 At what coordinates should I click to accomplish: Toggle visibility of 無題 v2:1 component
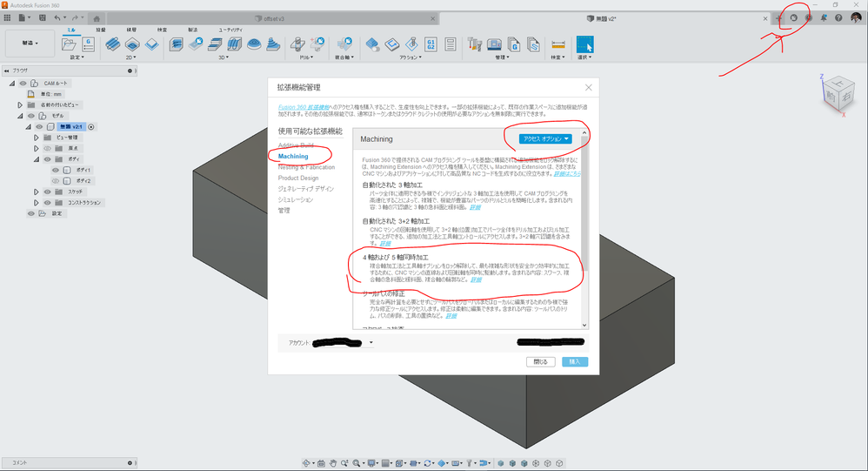(x=39, y=127)
